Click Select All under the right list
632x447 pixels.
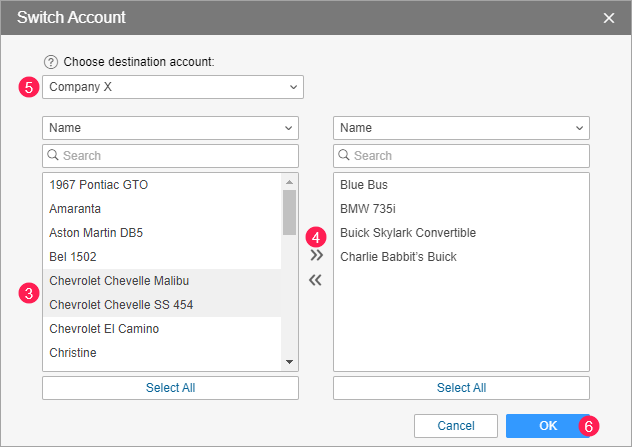(461, 388)
